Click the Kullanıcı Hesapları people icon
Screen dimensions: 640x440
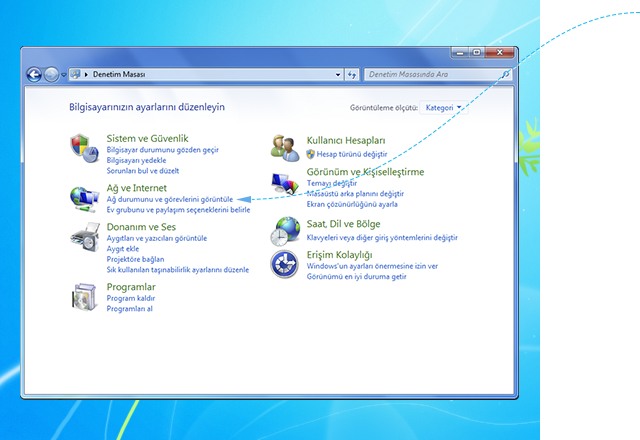[285, 148]
